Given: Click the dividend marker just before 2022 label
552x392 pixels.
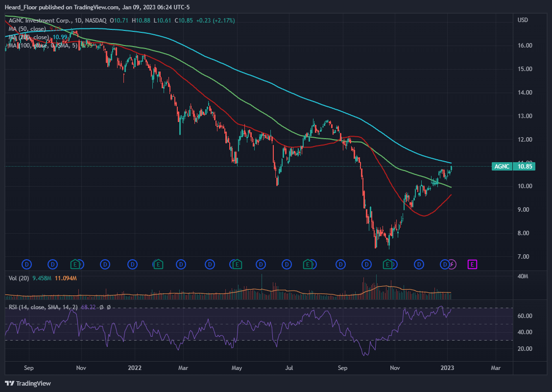Looking at the screenshot, I should tap(132, 264).
